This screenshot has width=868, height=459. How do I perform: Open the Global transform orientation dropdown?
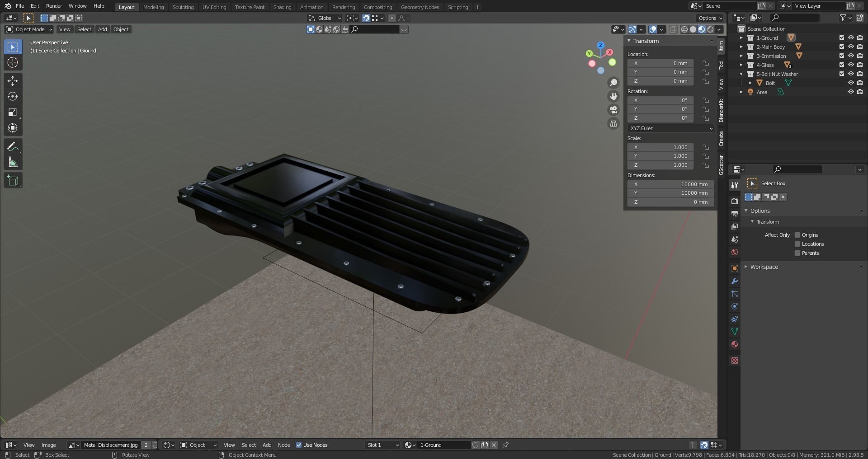point(325,18)
